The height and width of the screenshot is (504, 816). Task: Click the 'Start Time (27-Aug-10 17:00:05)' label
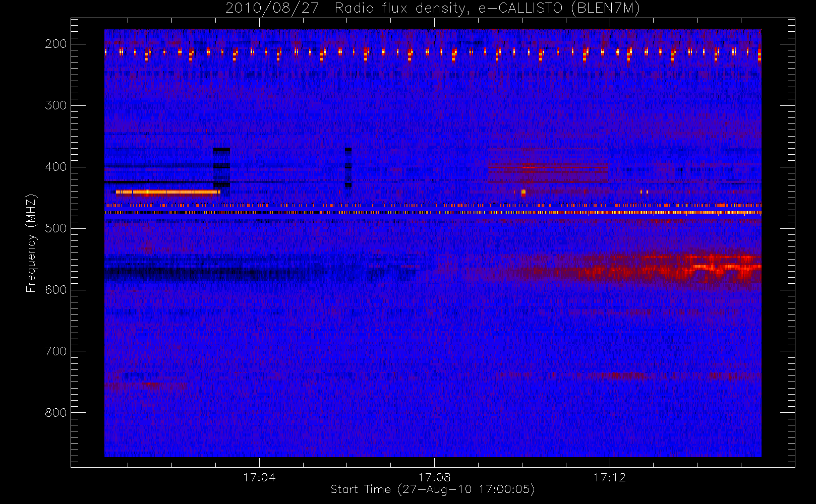pyautogui.click(x=432, y=489)
